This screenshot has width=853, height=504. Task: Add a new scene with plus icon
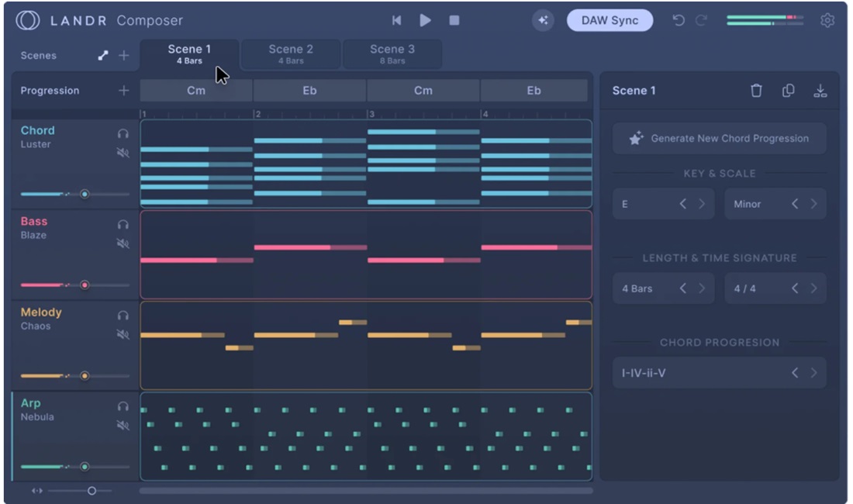tap(124, 56)
